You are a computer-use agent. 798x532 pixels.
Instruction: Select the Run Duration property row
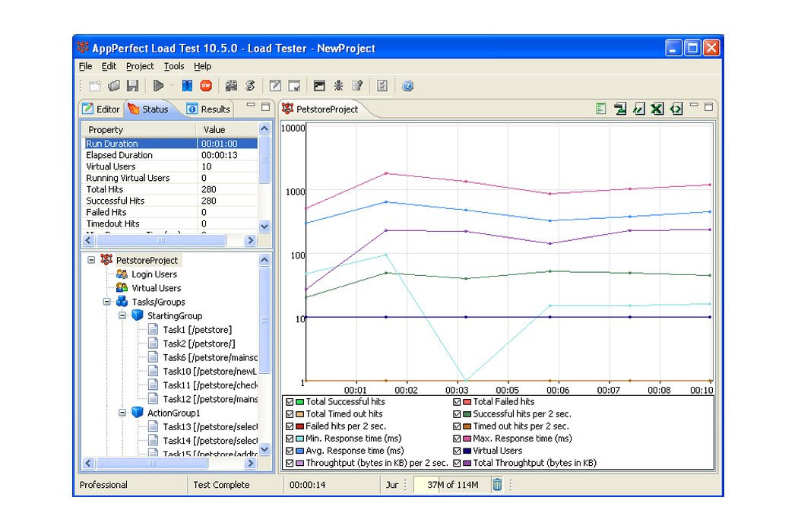[x=170, y=144]
